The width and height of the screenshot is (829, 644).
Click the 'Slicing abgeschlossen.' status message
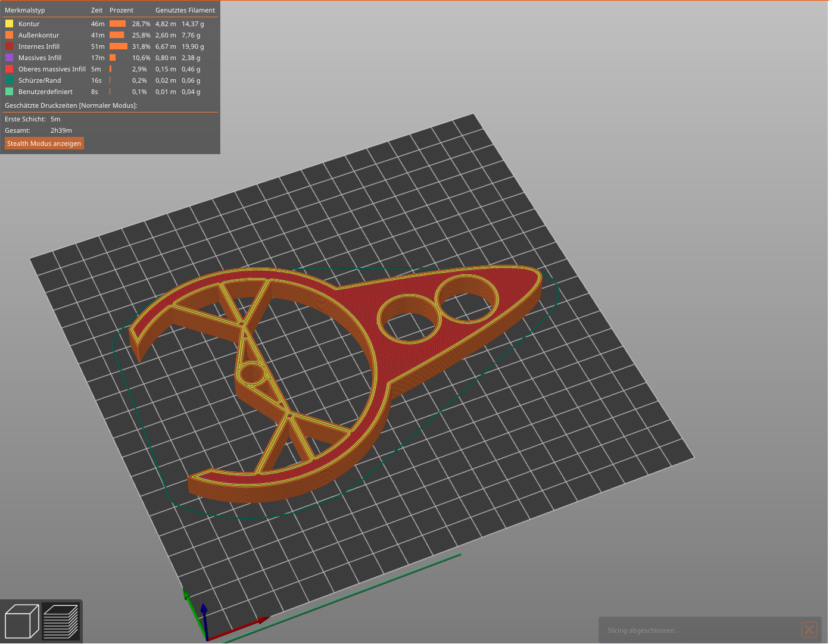coord(641,630)
